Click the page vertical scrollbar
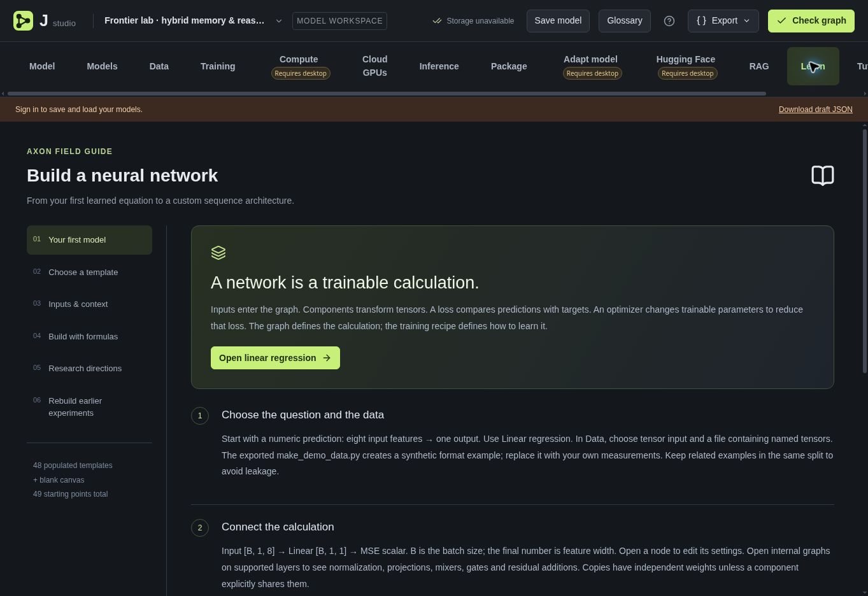Image resolution: width=868 pixels, height=596 pixels. 864,251
